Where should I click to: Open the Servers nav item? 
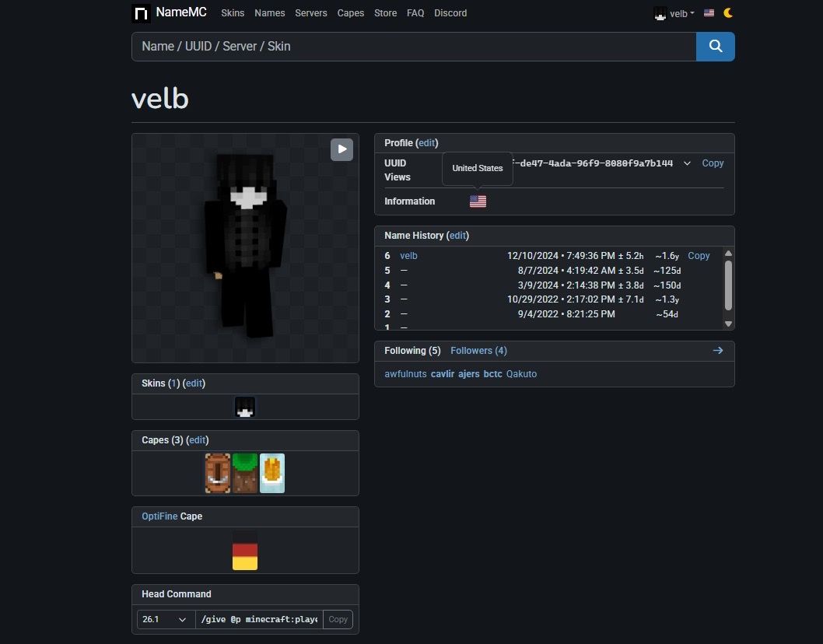point(310,13)
